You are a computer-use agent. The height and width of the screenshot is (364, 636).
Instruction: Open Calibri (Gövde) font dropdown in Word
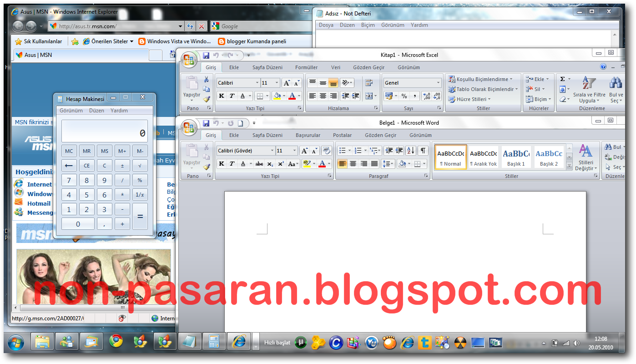click(273, 151)
